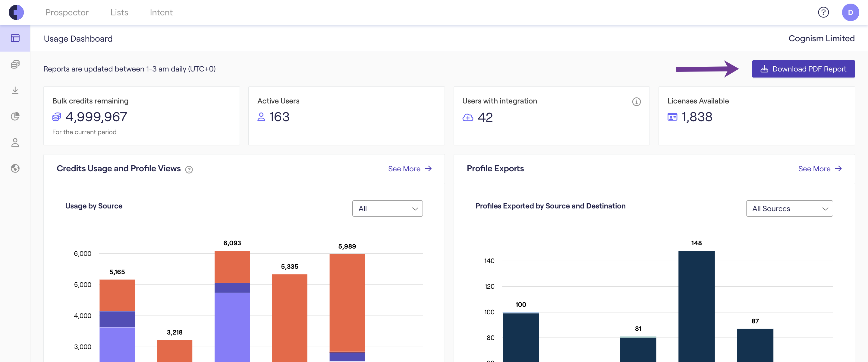Screen dimensions: 868x362
Task: Click the 5,989 stacked bar
Action: tap(347, 307)
